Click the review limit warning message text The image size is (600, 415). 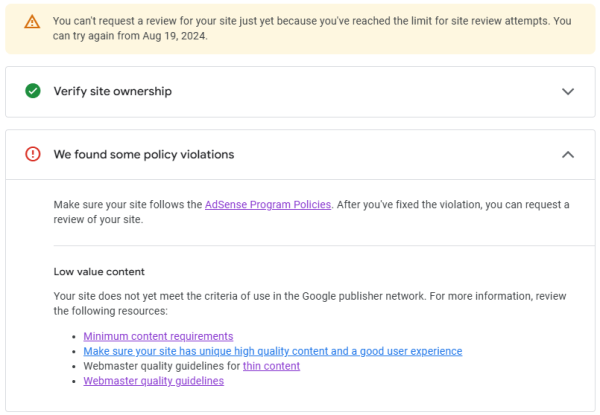300,20
